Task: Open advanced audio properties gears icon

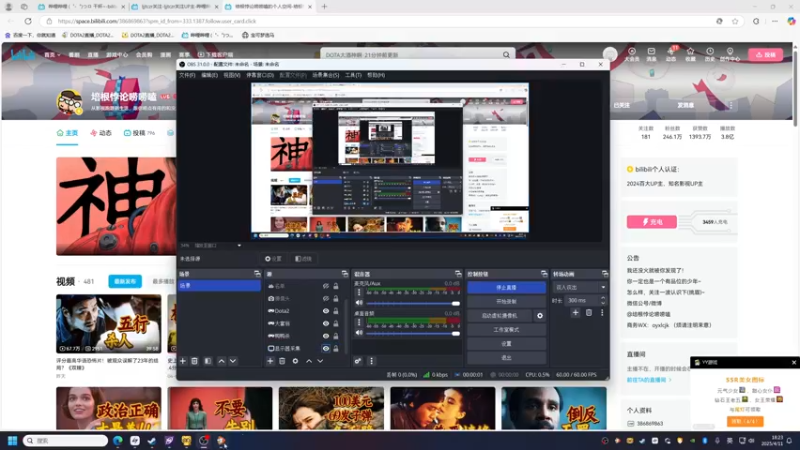Action: [358, 361]
